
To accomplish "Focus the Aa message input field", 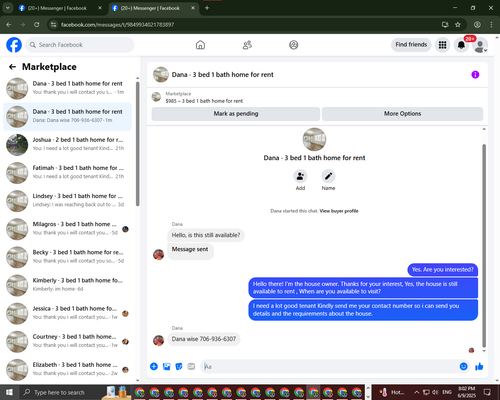I will pyautogui.click(x=330, y=367).
